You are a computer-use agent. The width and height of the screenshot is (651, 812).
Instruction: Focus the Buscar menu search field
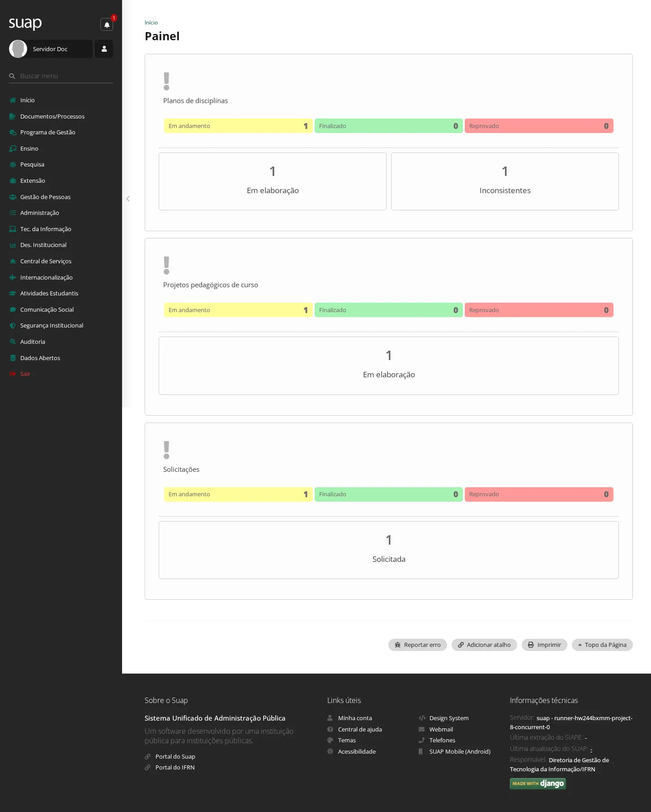pos(61,76)
